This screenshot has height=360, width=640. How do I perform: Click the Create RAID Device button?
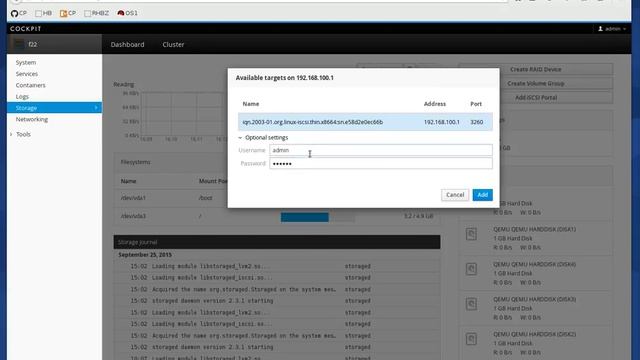coord(536,69)
